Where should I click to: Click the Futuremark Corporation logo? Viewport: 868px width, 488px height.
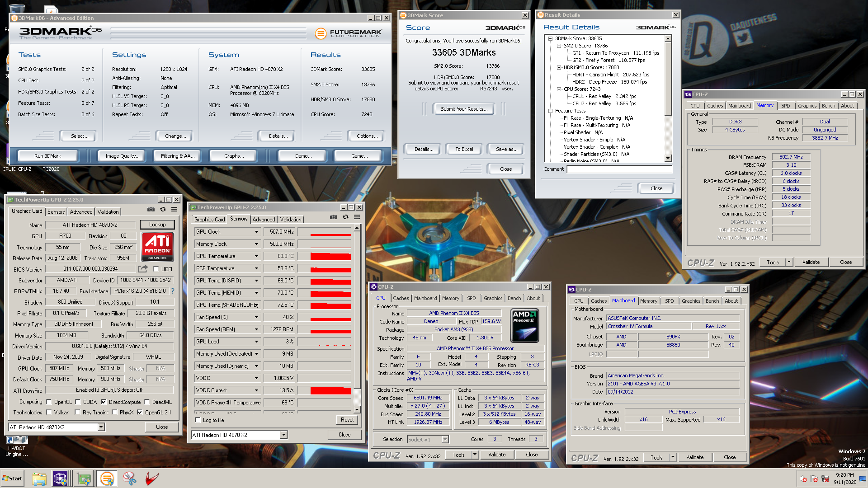pos(349,33)
